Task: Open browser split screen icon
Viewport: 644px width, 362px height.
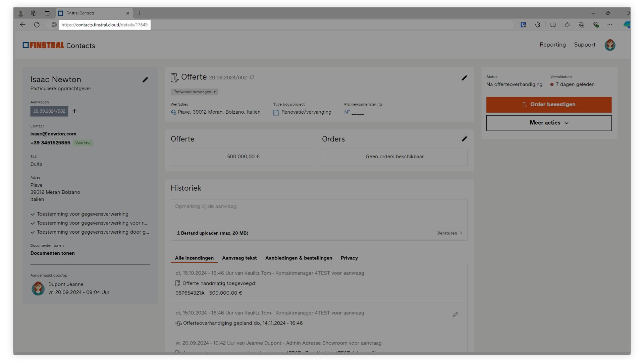Action: [553, 25]
